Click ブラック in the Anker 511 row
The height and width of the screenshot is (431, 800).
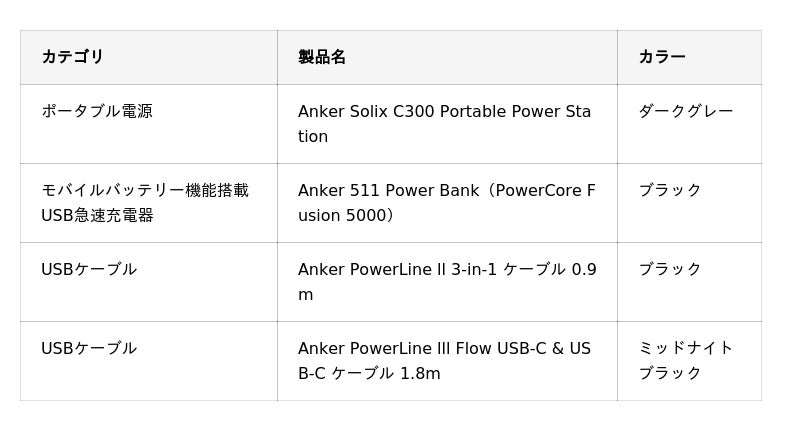tap(670, 190)
